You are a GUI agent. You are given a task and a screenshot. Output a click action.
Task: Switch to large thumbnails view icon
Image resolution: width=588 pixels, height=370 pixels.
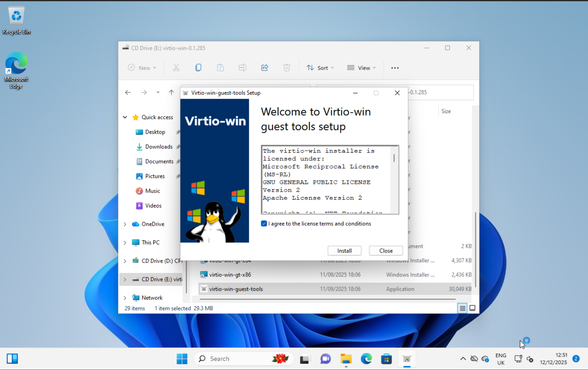click(x=473, y=308)
